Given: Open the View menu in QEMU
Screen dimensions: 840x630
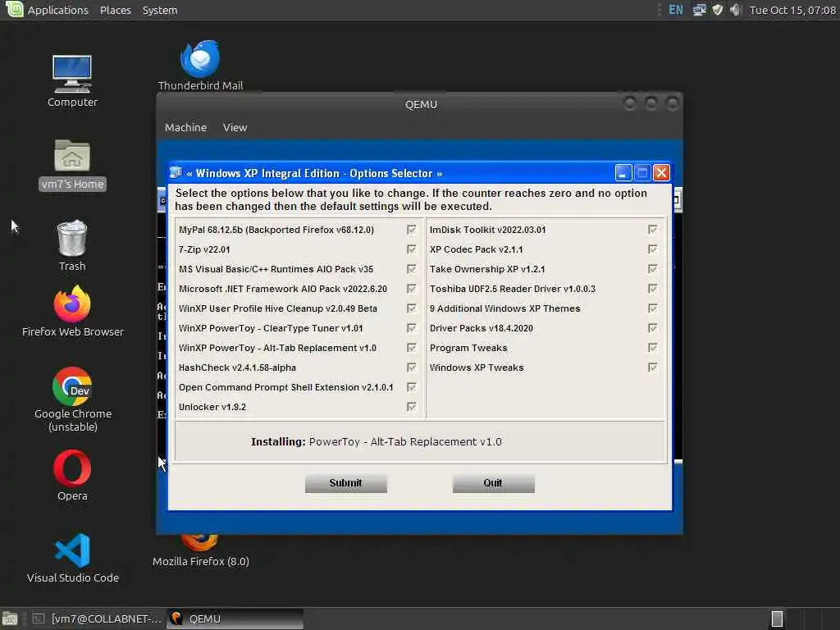Looking at the screenshot, I should 235,127.
